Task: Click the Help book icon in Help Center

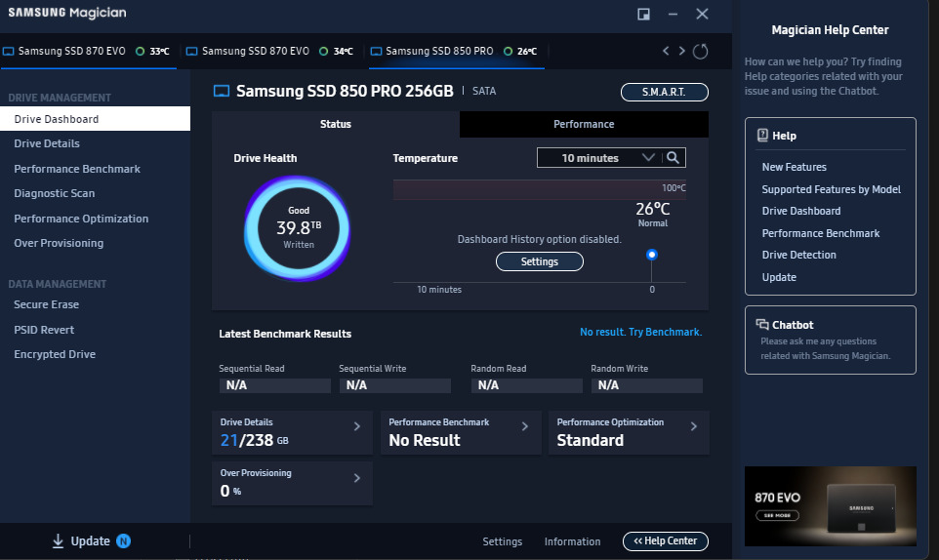Action: point(762,136)
